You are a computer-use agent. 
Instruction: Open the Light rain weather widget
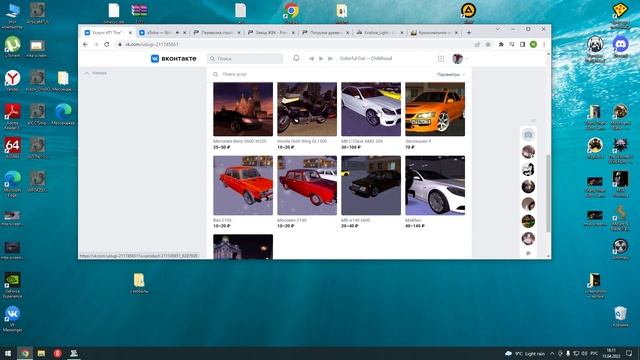(x=525, y=353)
